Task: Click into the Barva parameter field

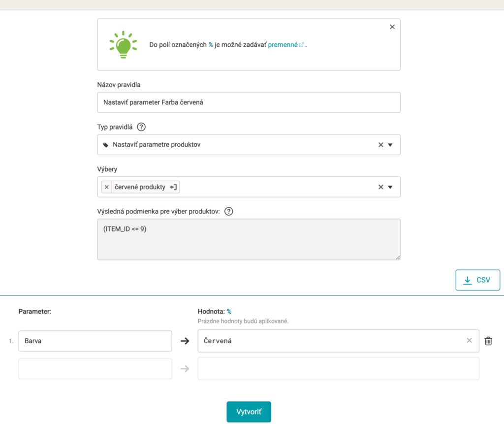Action: pos(95,341)
